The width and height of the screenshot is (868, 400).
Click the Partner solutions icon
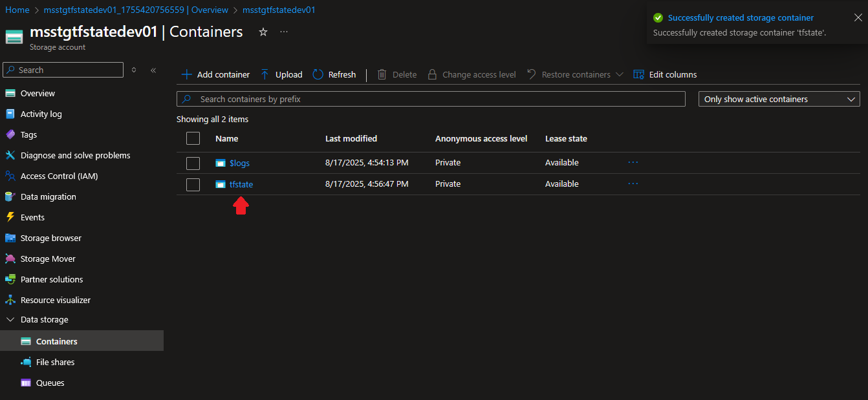pyautogui.click(x=10, y=279)
